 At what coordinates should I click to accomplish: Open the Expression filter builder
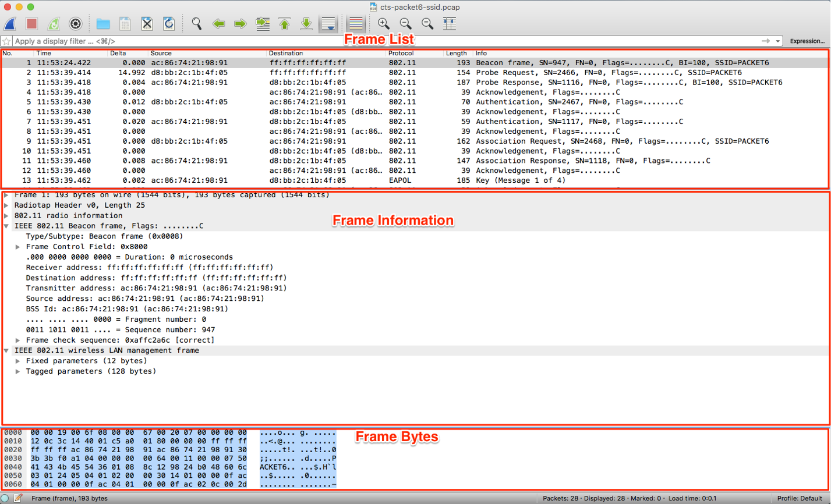[808, 41]
